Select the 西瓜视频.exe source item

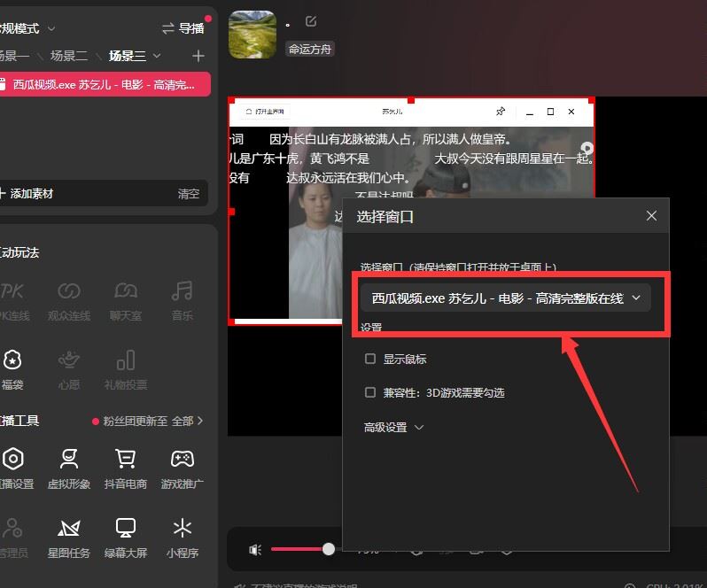[x=104, y=84]
